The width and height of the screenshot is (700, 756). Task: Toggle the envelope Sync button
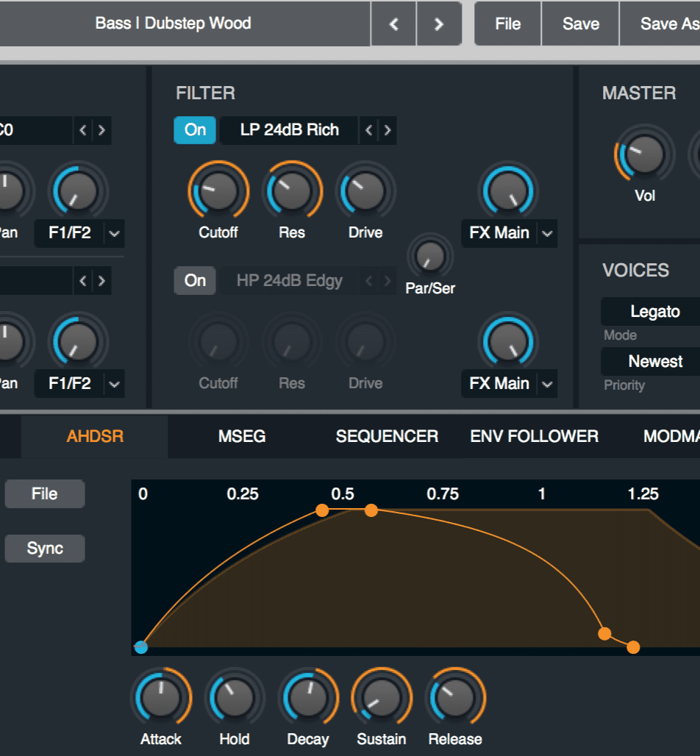[x=45, y=548]
